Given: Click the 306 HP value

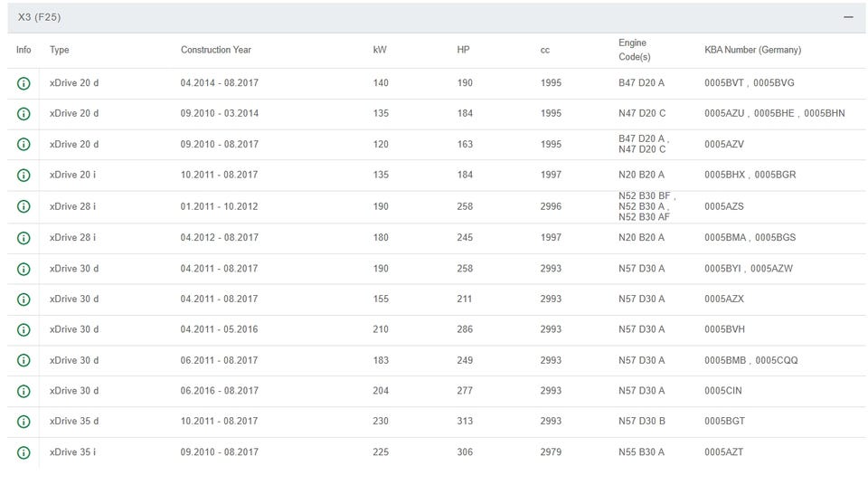Looking at the screenshot, I should [465, 452].
